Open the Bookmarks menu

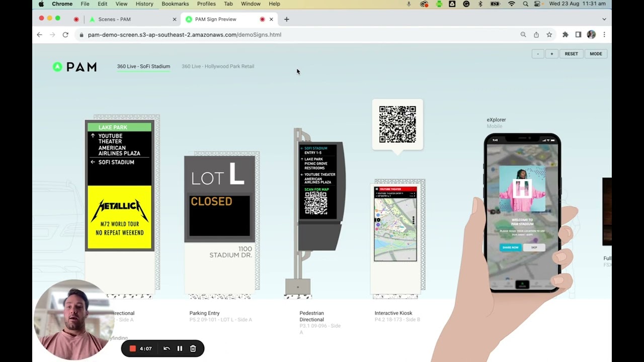(175, 4)
